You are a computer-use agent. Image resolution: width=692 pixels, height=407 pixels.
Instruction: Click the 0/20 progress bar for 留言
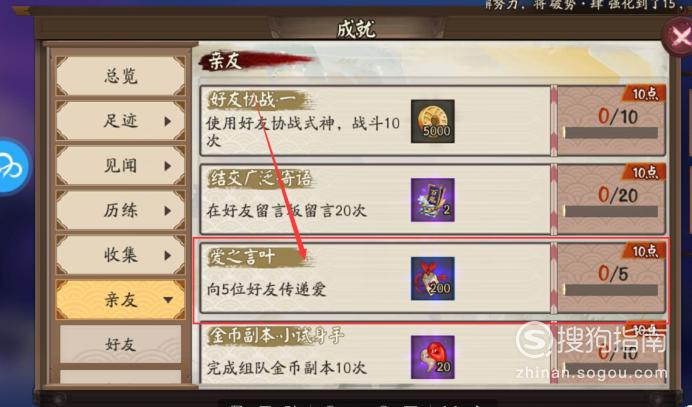click(611, 211)
